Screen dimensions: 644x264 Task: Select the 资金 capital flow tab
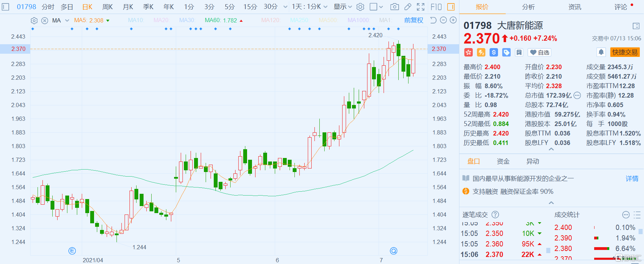[503, 161]
